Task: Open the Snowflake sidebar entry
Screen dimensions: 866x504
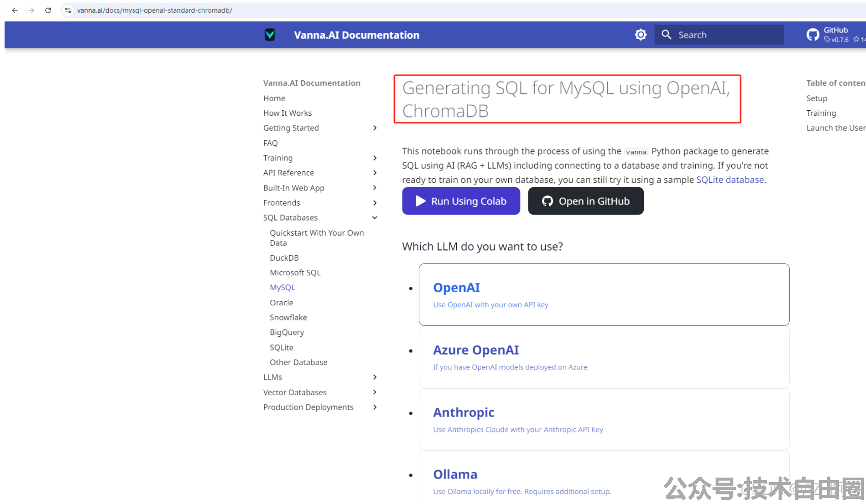Action: click(x=288, y=318)
